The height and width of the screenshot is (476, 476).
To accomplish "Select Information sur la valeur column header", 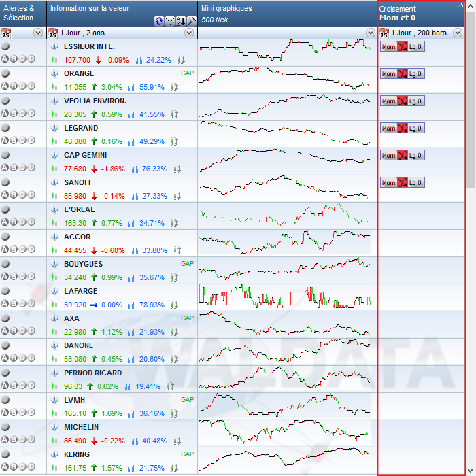I will (x=122, y=14).
